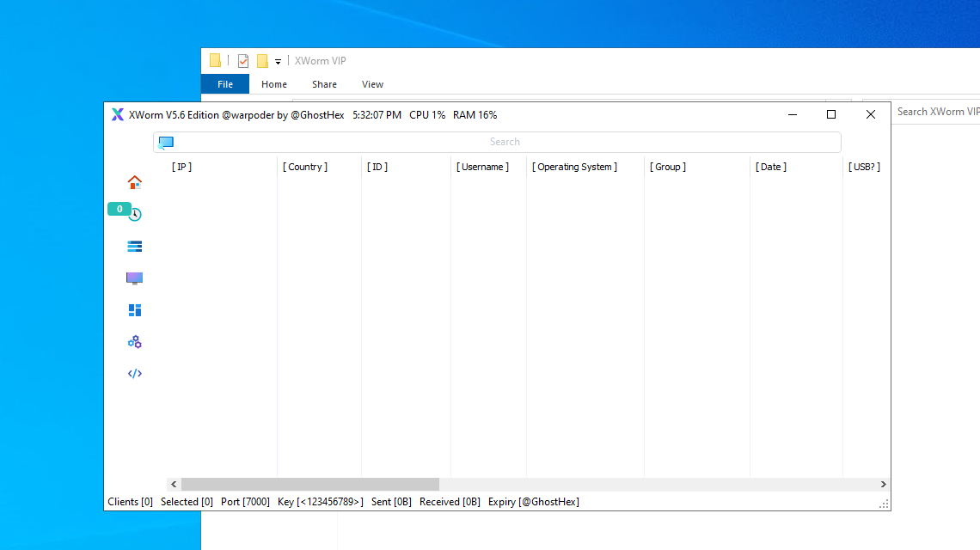
Task: Click Sent [0B] in status bar
Action: click(x=391, y=502)
